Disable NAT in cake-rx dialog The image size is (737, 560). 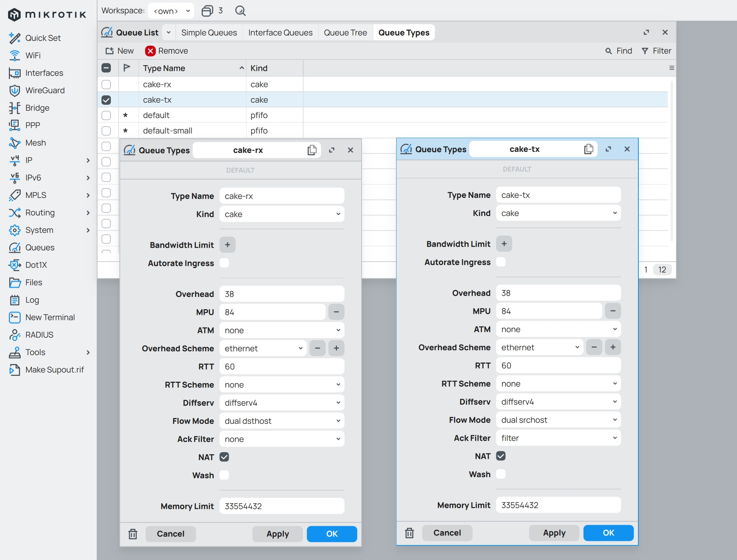pos(224,457)
